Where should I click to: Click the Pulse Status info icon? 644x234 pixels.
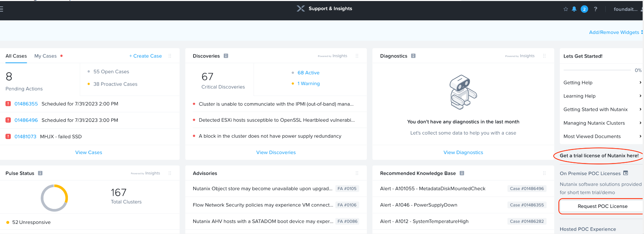click(x=40, y=173)
